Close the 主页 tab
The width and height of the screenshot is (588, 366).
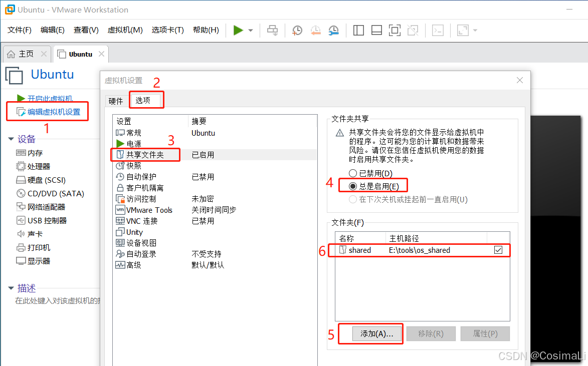[x=44, y=54]
